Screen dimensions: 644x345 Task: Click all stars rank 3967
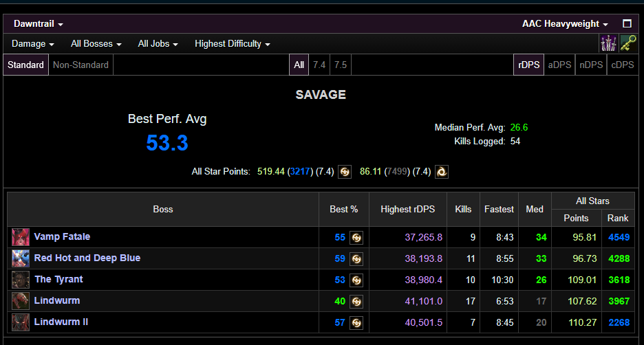click(x=619, y=302)
